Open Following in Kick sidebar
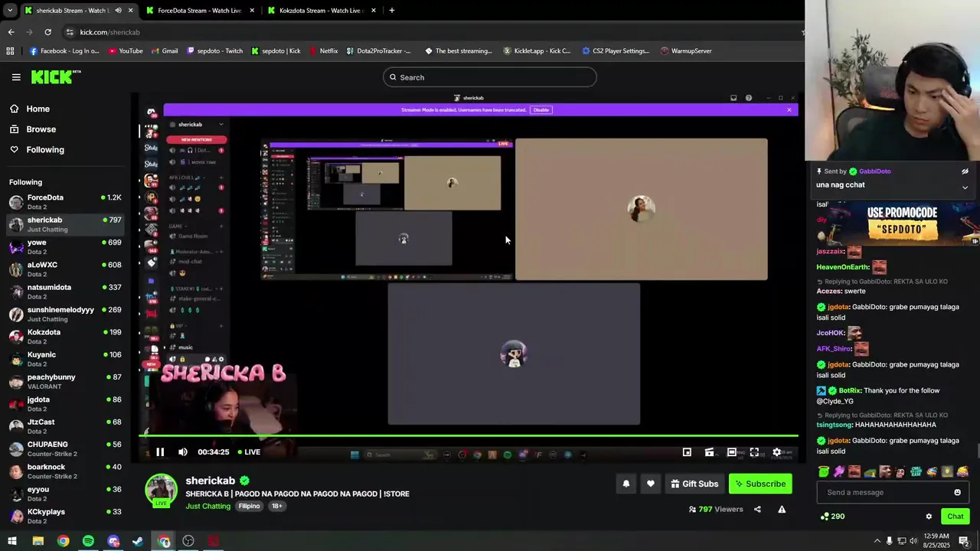The image size is (980, 551). pos(45,150)
